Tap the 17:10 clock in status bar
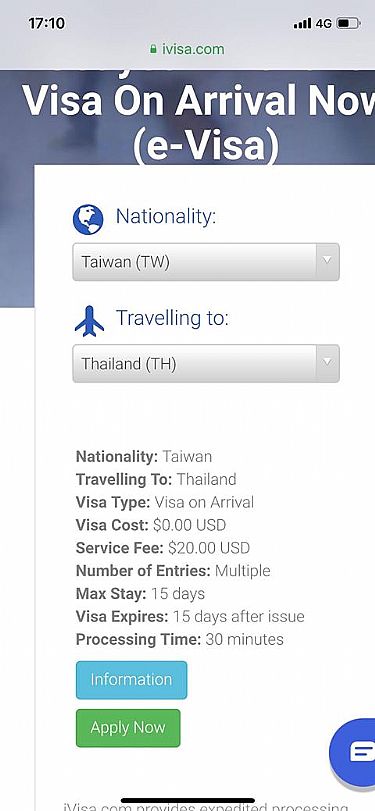Viewport: 375px width, 811px height. pos(47,23)
